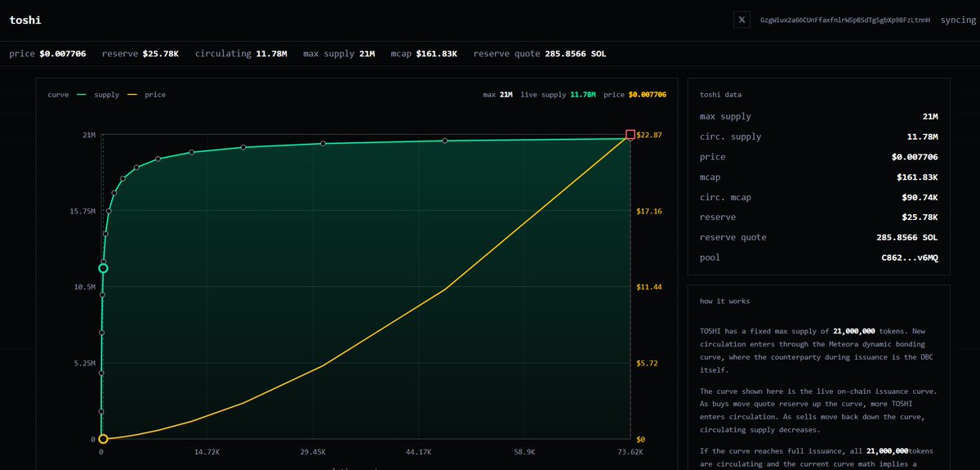Image resolution: width=980 pixels, height=470 pixels.
Task: Click the 15.75M supply axis label
Action: click(82, 211)
